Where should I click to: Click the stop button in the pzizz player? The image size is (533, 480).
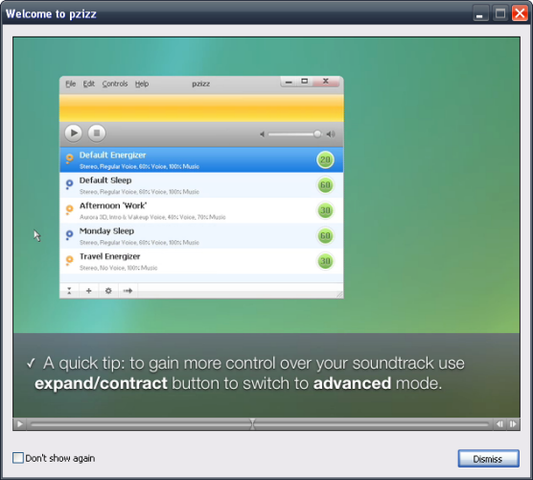(x=97, y=133)
